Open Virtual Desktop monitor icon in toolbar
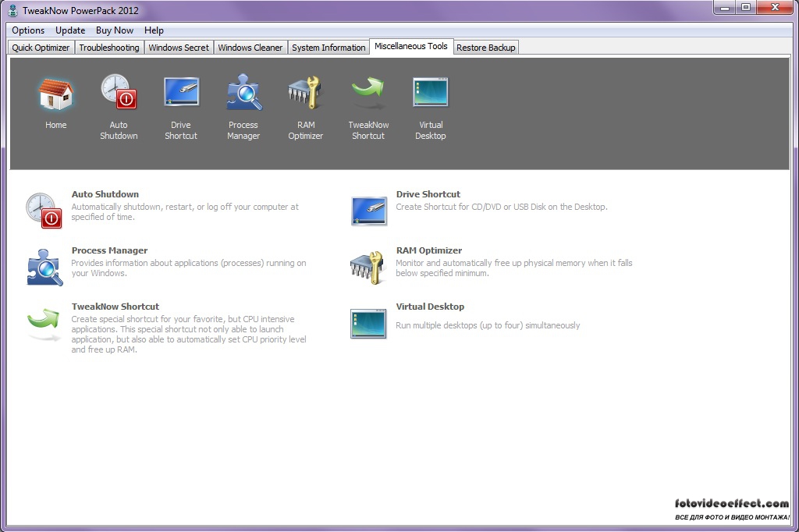The height and width of the screenshot is (532, 799). (431, 92)
